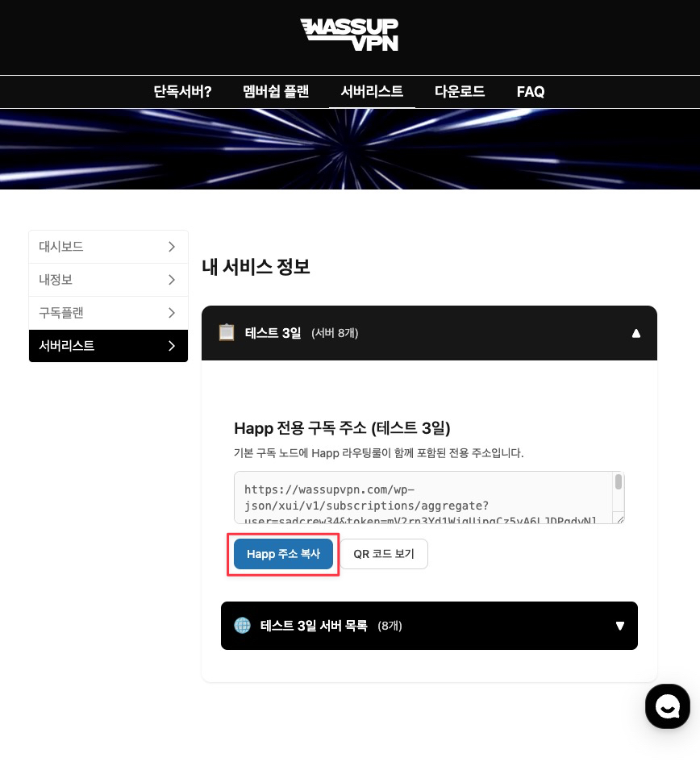Copy address with Happ 주소 복사 button
This screenshot has width=700, height=762.
[x=283, y=553]
